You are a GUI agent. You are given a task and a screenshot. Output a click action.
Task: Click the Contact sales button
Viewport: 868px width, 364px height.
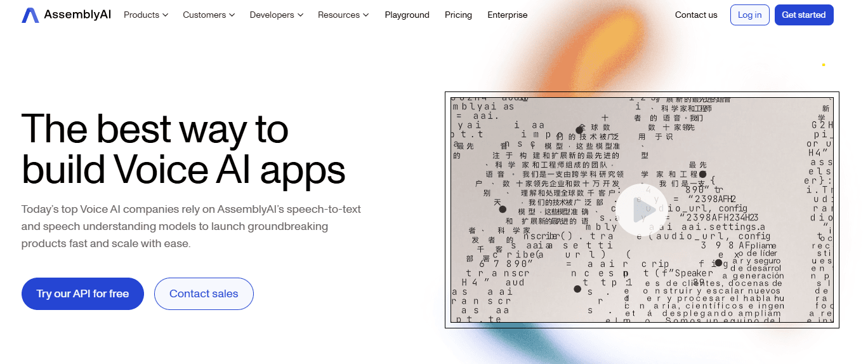pos(204,293)
